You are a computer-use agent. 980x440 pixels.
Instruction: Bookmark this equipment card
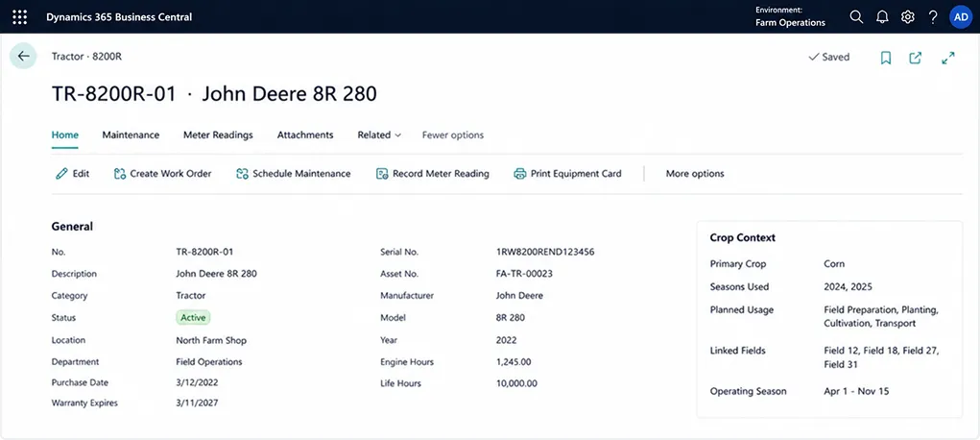point(886,58)
